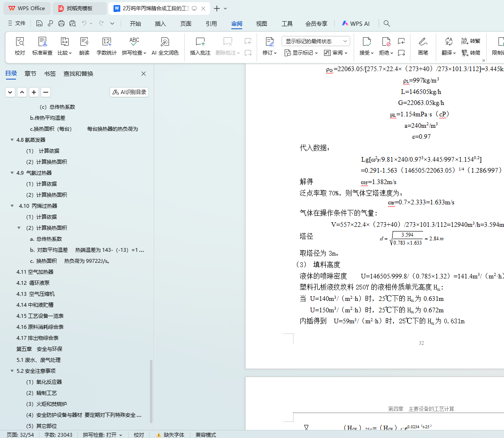
Task: Click the next revision icon
Action: 402,52
